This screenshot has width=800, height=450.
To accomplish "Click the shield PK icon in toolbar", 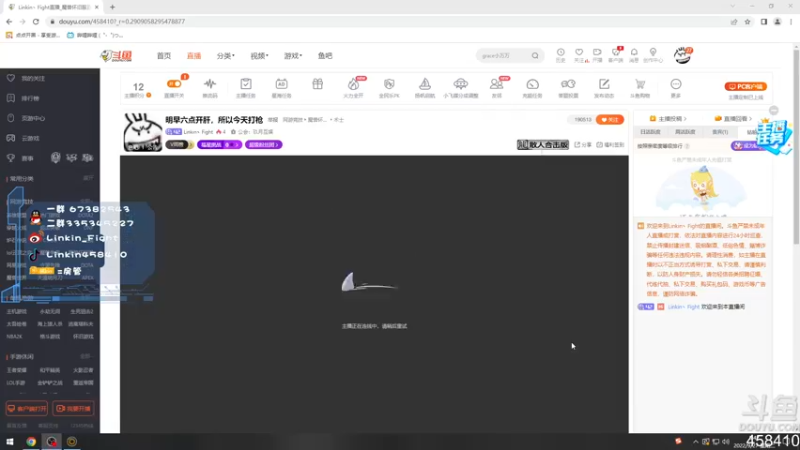I will (x=389, y=84).
